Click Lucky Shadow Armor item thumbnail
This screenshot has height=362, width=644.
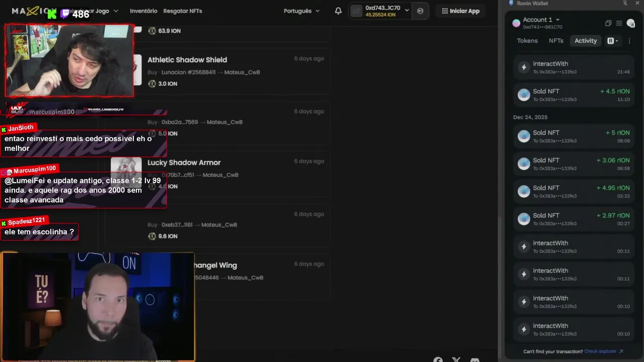126,172
